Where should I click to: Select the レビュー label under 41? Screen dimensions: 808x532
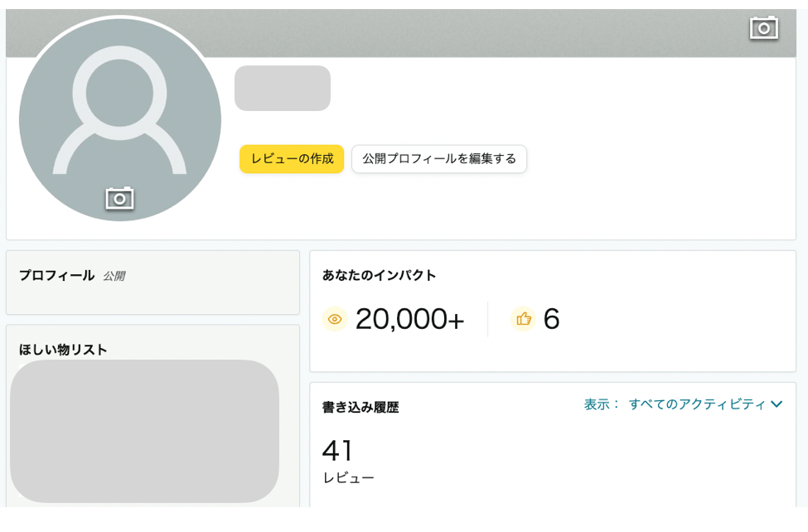point(348,478)
